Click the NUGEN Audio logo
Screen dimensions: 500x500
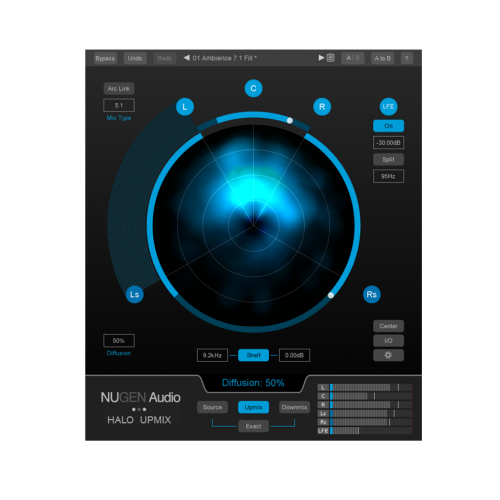[140, 397]
